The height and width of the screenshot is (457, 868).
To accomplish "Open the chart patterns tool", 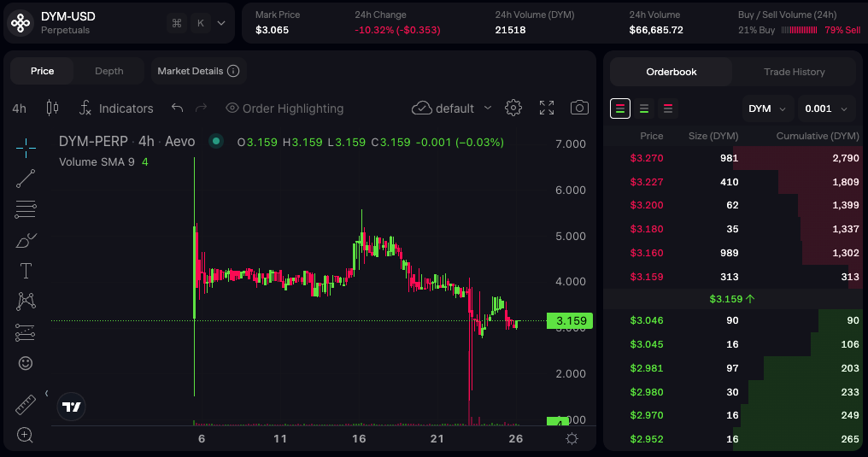I will (26, 302).
